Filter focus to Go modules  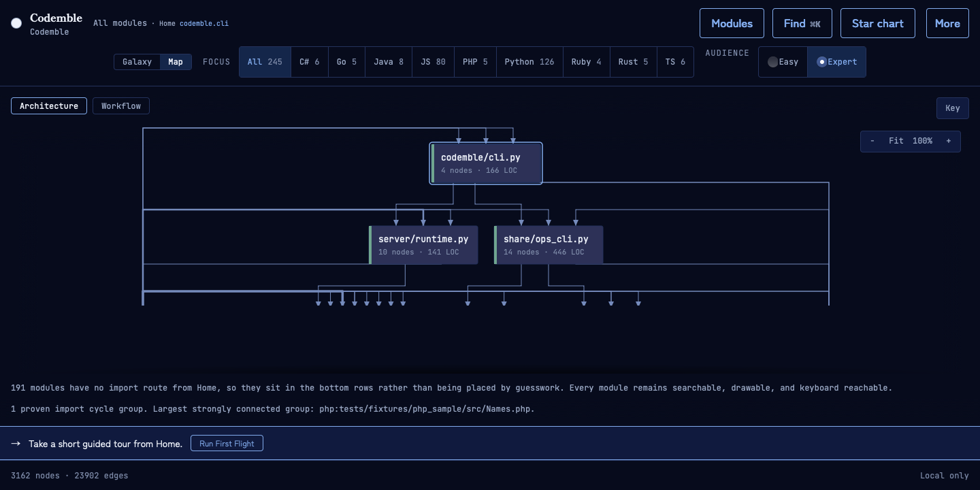346,62
